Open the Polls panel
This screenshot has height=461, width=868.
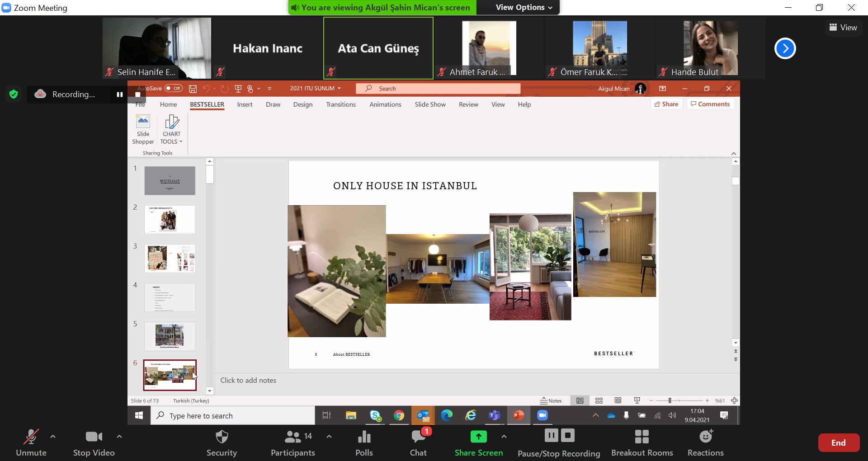coord(364,443)
